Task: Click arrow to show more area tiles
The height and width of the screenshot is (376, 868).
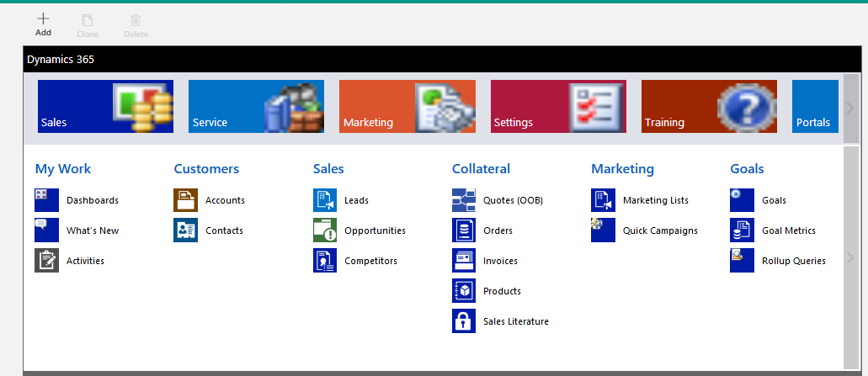Action: tap(851, 109)
